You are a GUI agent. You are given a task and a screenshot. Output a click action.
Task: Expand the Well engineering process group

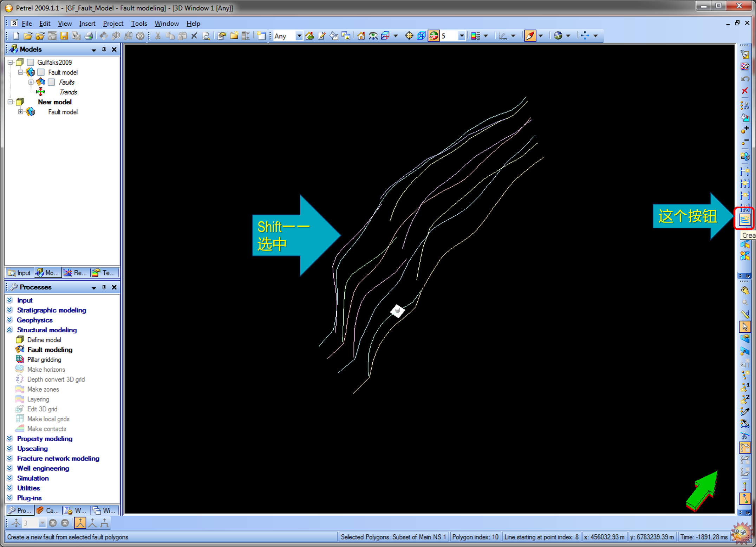click(10, 468)
